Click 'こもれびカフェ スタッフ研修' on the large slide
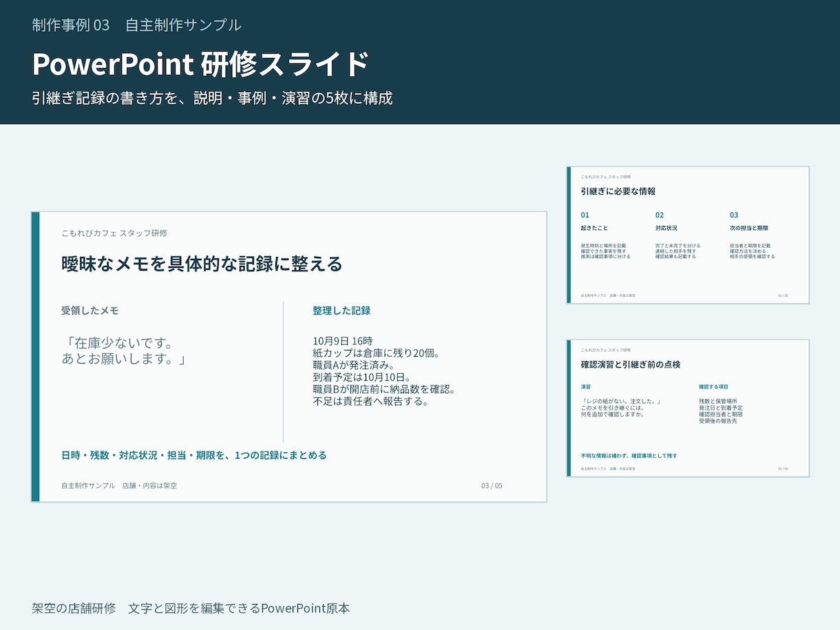The height and width of the screenshot is (630, 840). coord(114,233)
